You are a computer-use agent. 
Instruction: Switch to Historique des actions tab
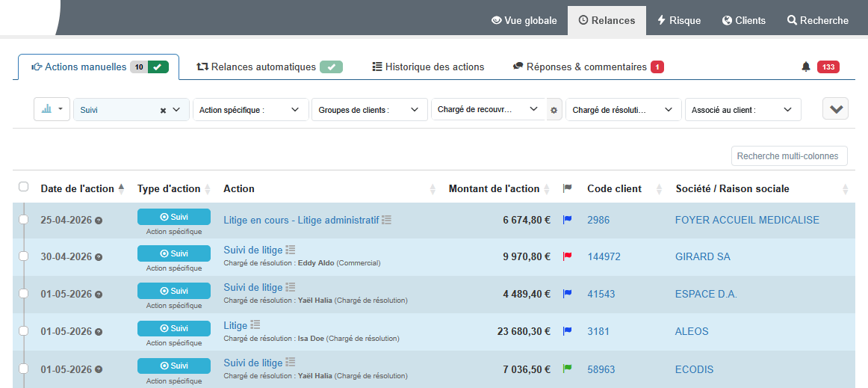pos(428,67)
